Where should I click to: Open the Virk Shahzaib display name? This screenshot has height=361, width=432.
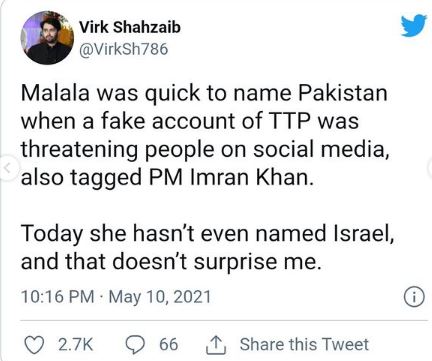pyautogui.click(x=130, y=27)
